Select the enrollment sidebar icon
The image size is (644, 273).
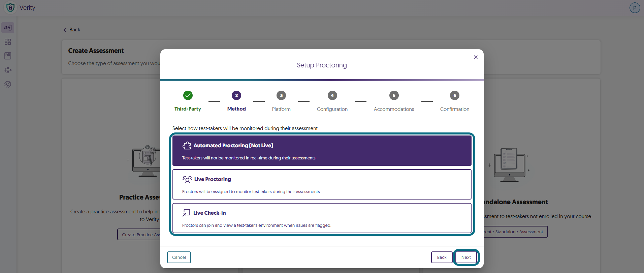pos(8,28)
